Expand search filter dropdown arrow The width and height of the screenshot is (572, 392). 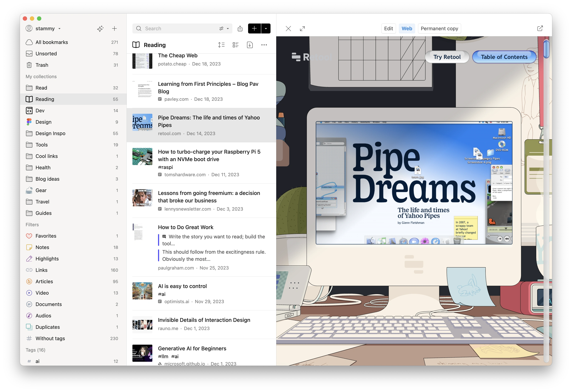[228, 28]
